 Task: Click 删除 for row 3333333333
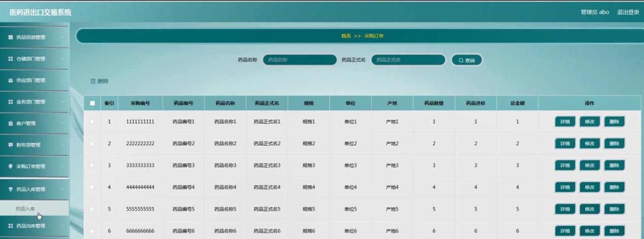pyautogui.click(x=615, y=165)
